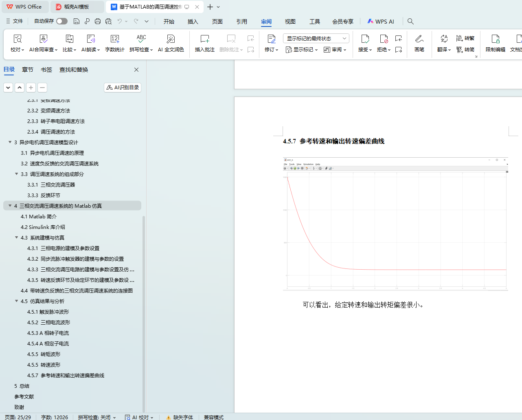522x420 pixels.
Task: Select the pen (画笔) drawing tool
Action: (x=419, y=39)
